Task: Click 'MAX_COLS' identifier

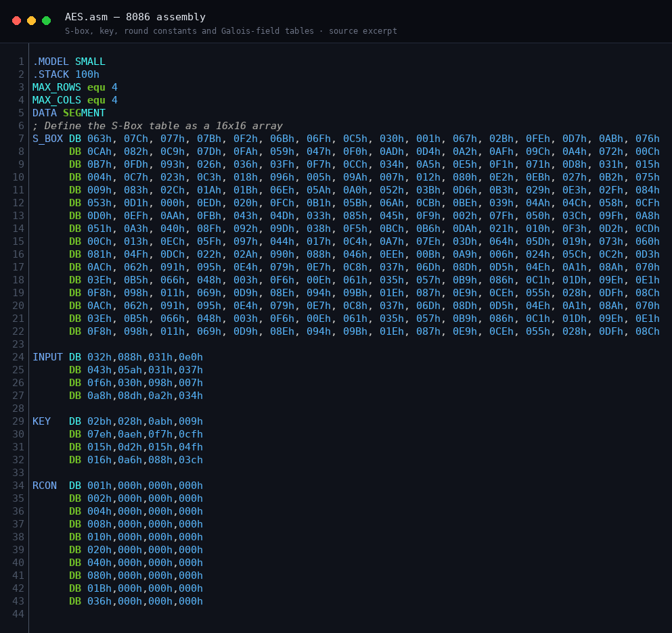Action: (57, 100)
